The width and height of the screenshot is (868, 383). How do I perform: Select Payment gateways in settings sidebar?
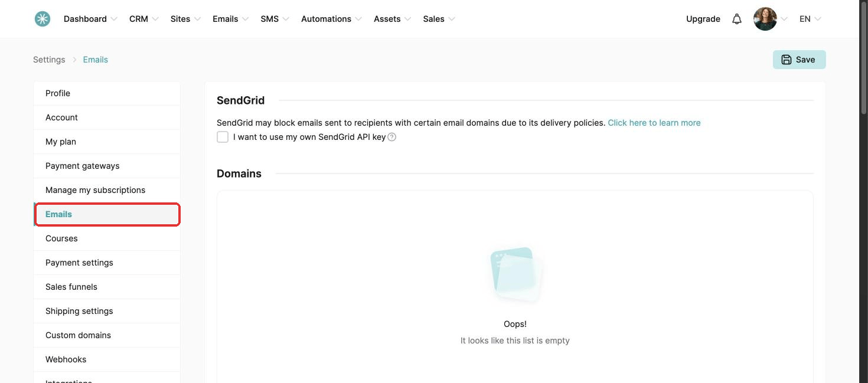(x=107, y=166)
